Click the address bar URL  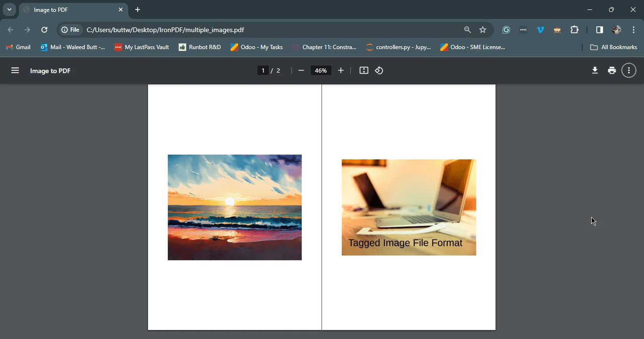pyautogui.click(x=166, y=30)
